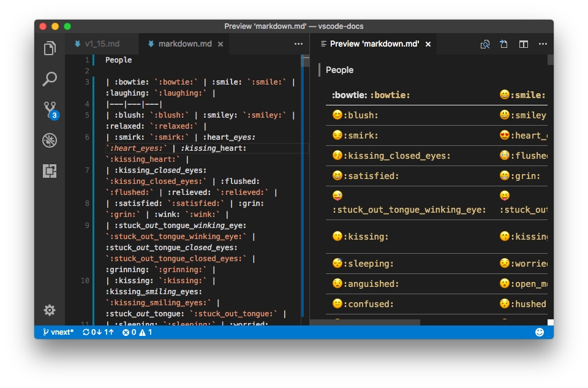
Task: Send feedback via smiley face icon
Action: (540, 332)
